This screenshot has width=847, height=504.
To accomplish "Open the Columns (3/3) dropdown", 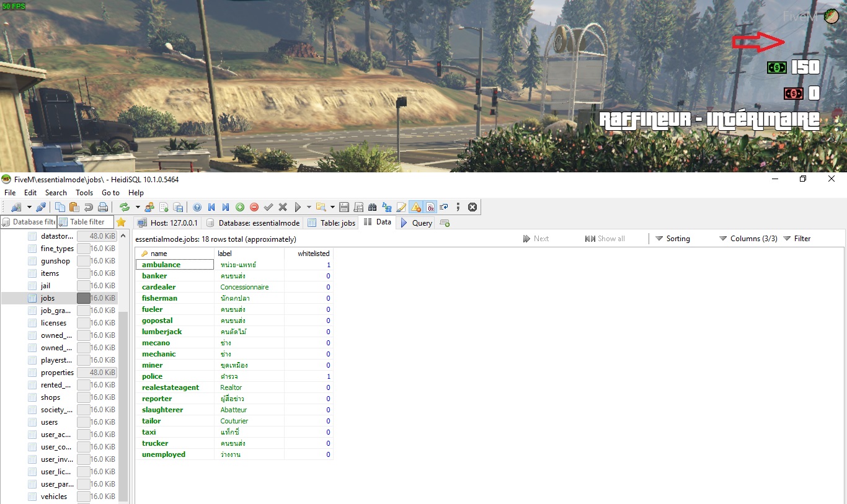I will (748, 239).
